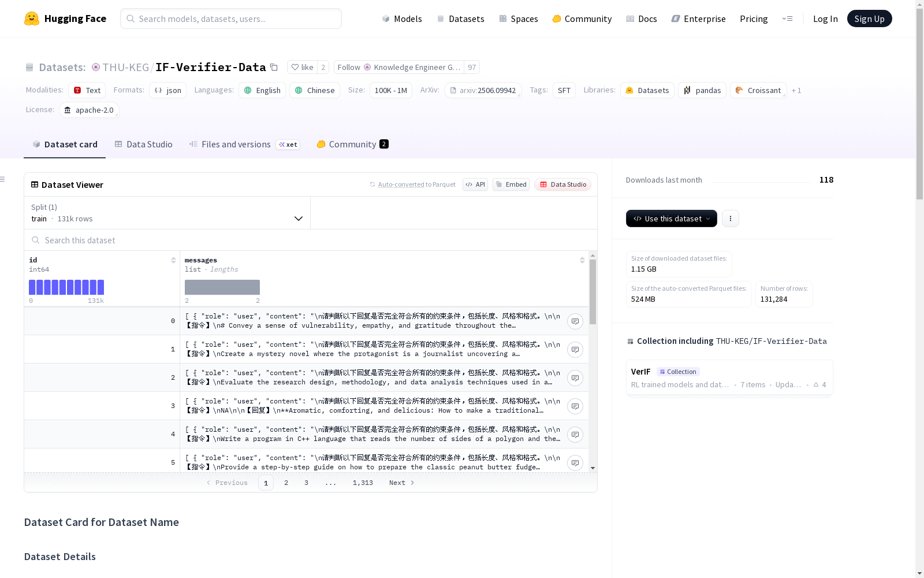The width and height of the screenshot is (924, 578).
Task: Select the Datasets library tag
Action: point(647,90)
